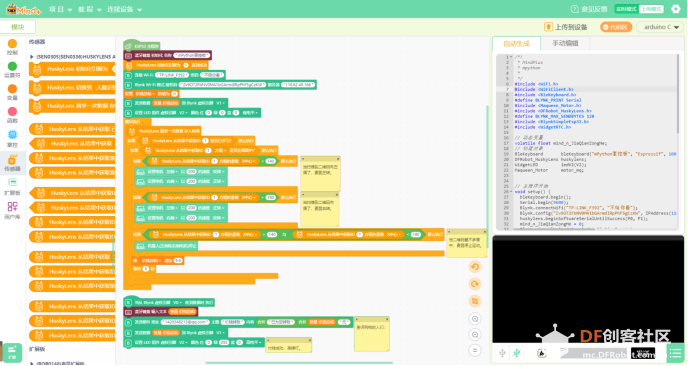
Task: Open V1 virtual pin dropdown in 发送数据 block
Action: pos(220,103)
